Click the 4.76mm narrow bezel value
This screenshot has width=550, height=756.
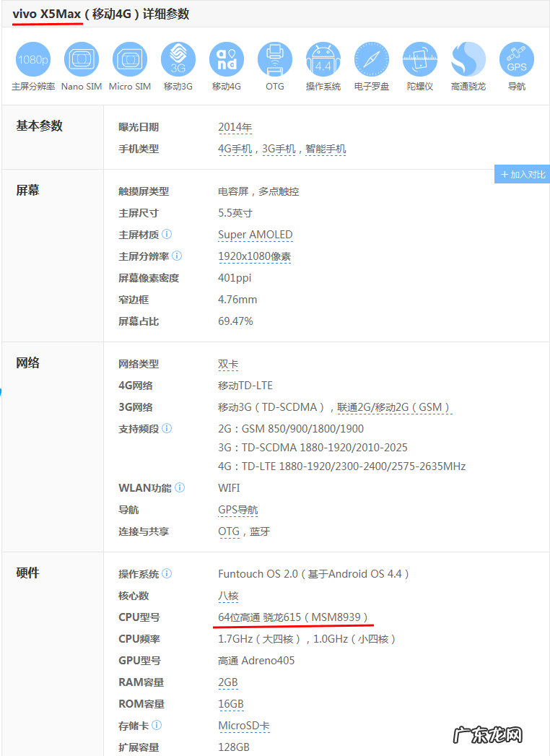[x=237, y=300]
